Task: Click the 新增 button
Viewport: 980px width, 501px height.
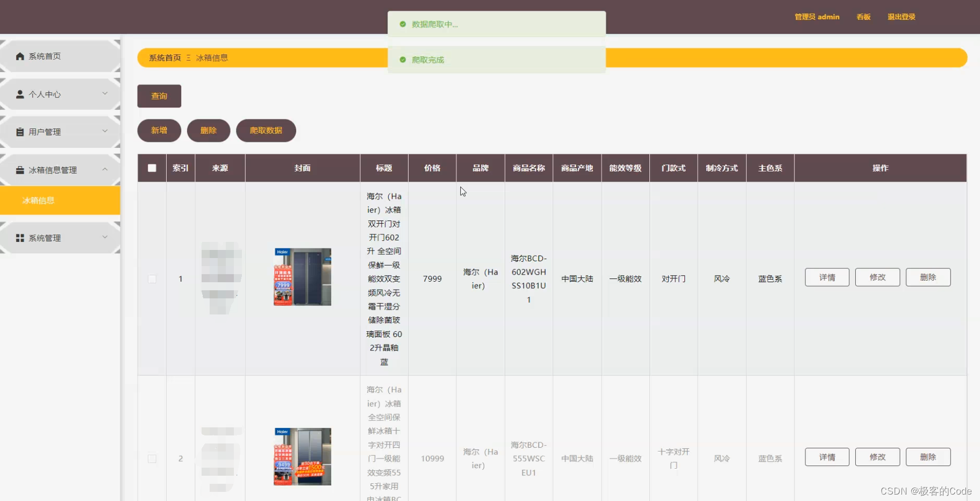Action: (159, 131)
